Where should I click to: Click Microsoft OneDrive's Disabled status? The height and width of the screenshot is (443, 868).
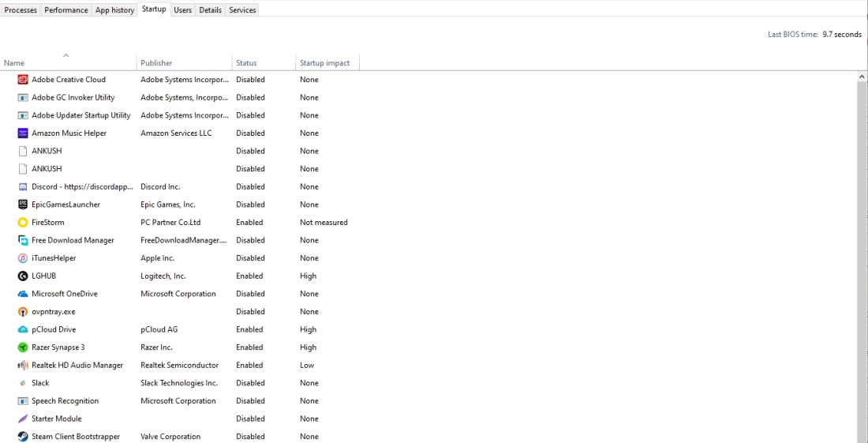pyautogui.click(x=251, y=294)
